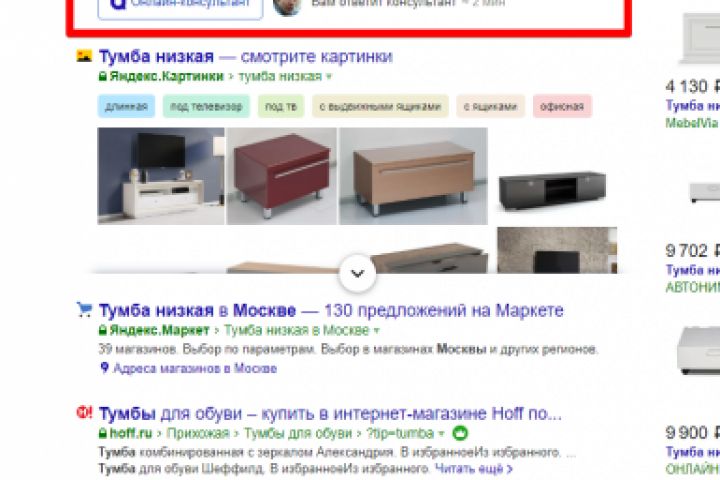Image resolution: width=720 pixels, height=480 pixels.
Task: Select the с ящиками filter chip
Action: coord(490,107)
